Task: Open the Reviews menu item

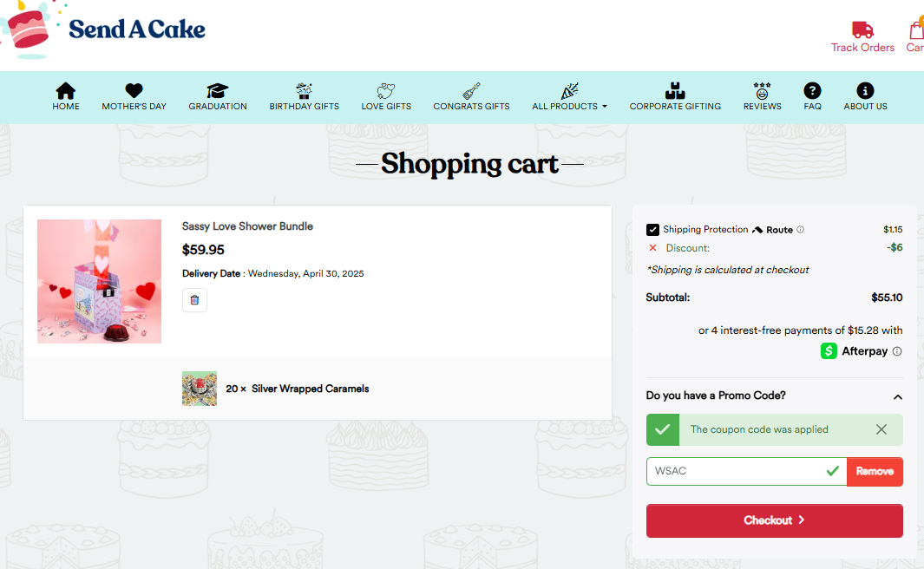Action: pyautogui.click(x=762, y=96)
